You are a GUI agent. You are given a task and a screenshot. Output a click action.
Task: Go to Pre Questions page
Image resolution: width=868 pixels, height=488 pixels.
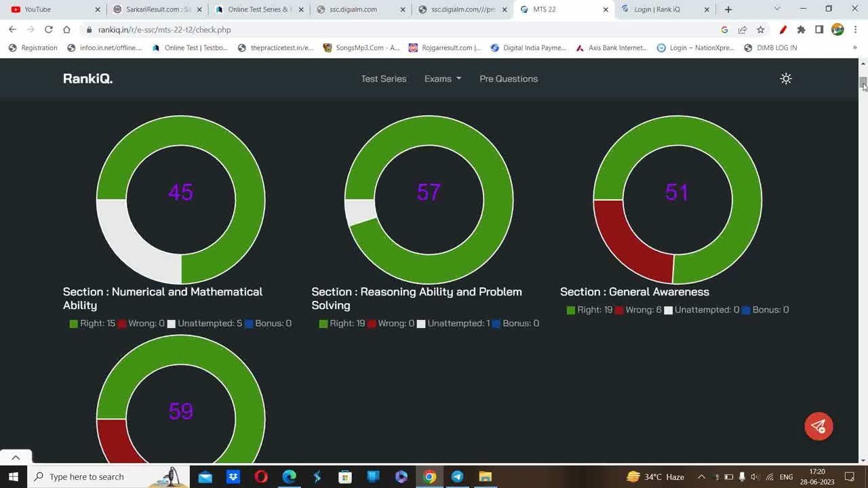[509, 79]
